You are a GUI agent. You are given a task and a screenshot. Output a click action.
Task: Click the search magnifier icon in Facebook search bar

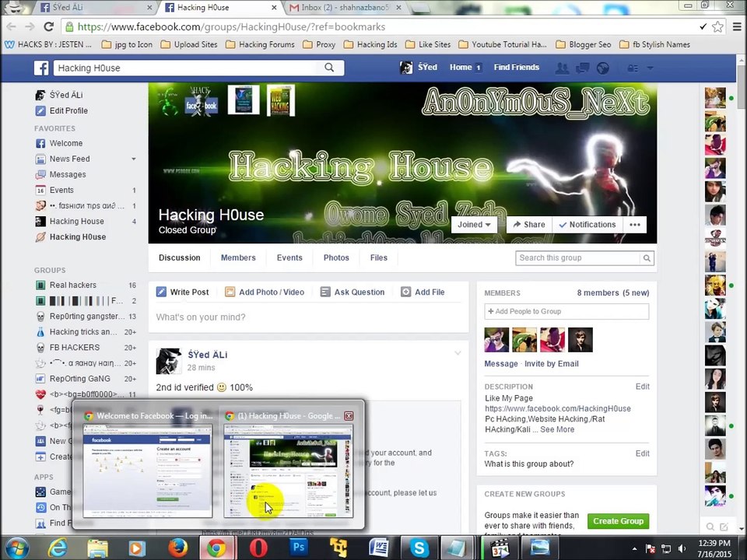[329, 68]
